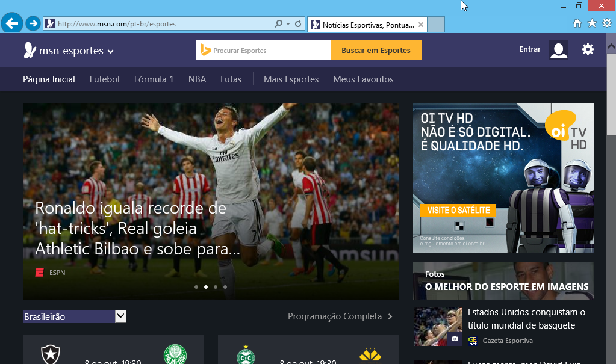The width and height of the screenshot is (616, 364).
Task: Focus the Procurar Esportes search field
Action: click(x=263, y=50)
